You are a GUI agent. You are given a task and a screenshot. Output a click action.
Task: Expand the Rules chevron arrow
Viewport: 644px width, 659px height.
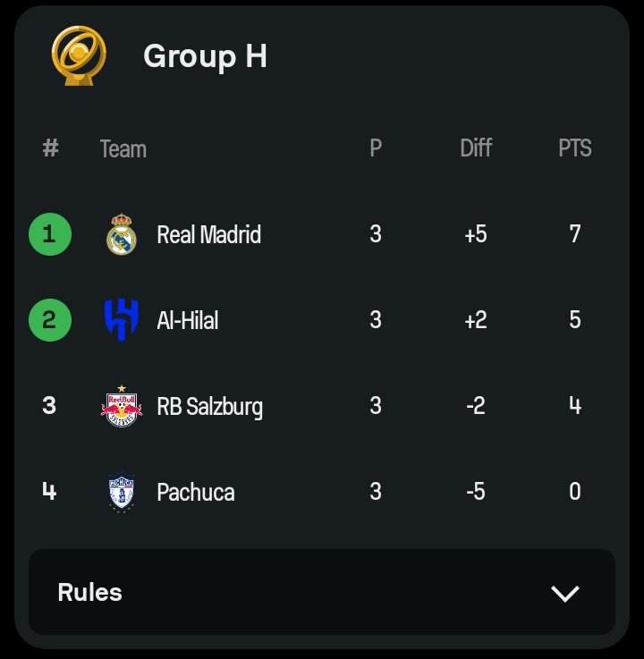pos(565,594)
